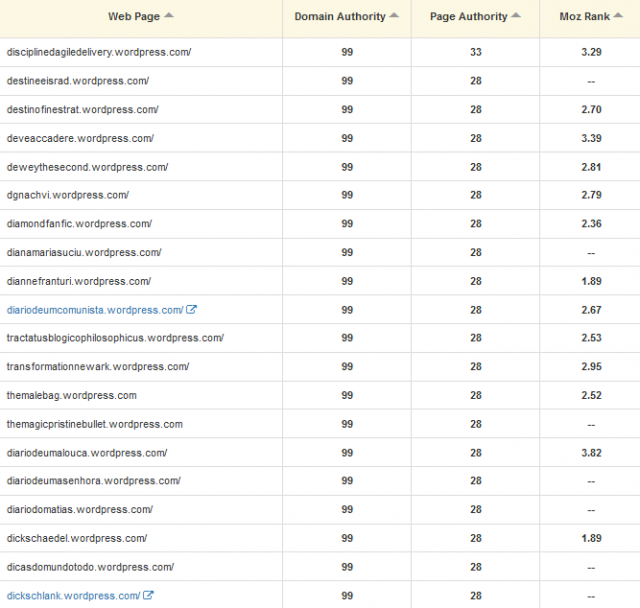640x608 pixels.
Task: Sort table by Domain Authority header text
Action: pyautogui.click(x=340, y=17)
